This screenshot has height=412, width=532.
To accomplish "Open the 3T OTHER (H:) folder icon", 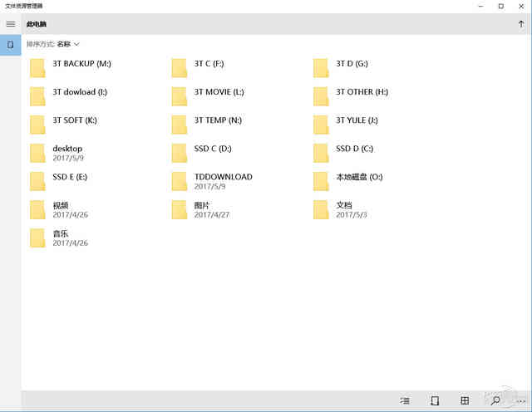I will pyautogui.click(x=321, y=96).
